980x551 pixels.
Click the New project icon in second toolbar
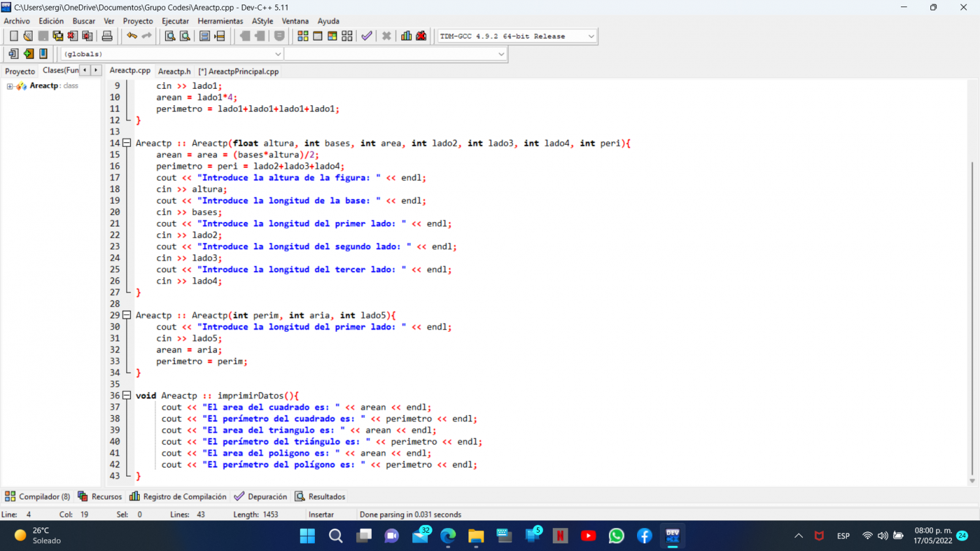pyautogui.click(x=14, y=54)
